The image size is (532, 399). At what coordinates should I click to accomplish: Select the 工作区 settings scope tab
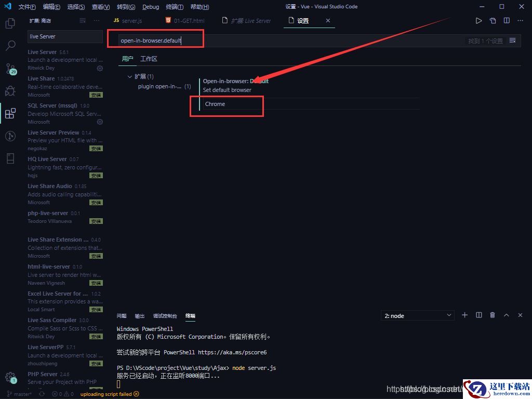click(x=149, y=59)
